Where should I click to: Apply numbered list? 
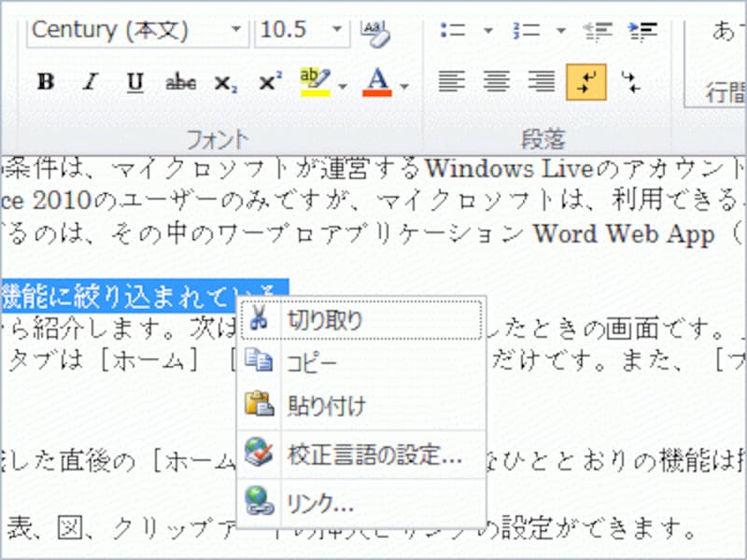click(x=527, y=31)
